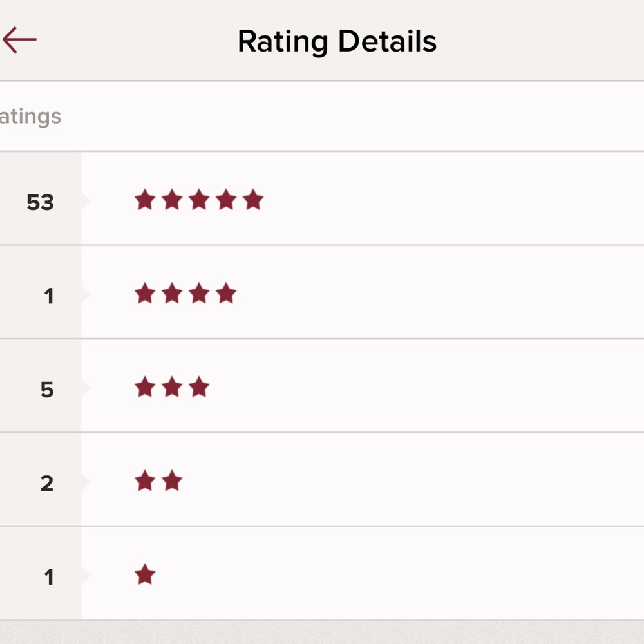644x644 pixels.
Task: Select the count 2 beside two stars
Action: click(47, 483)
